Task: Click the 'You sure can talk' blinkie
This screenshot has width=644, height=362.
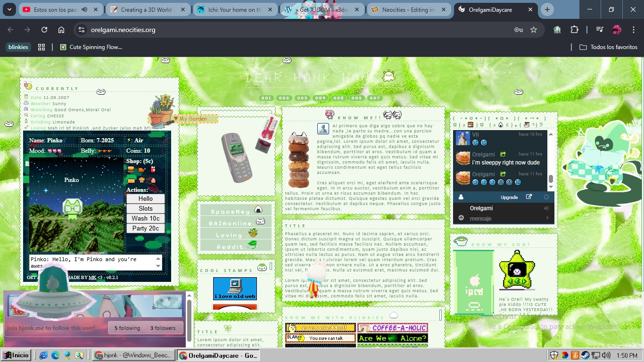Action: (x=321, y=338)
